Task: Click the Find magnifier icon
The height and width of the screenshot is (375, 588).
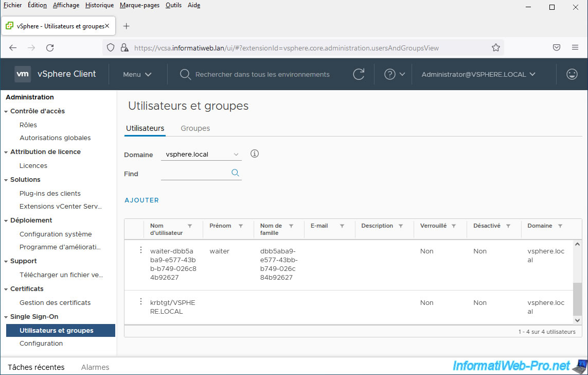Action: [235, 173]
